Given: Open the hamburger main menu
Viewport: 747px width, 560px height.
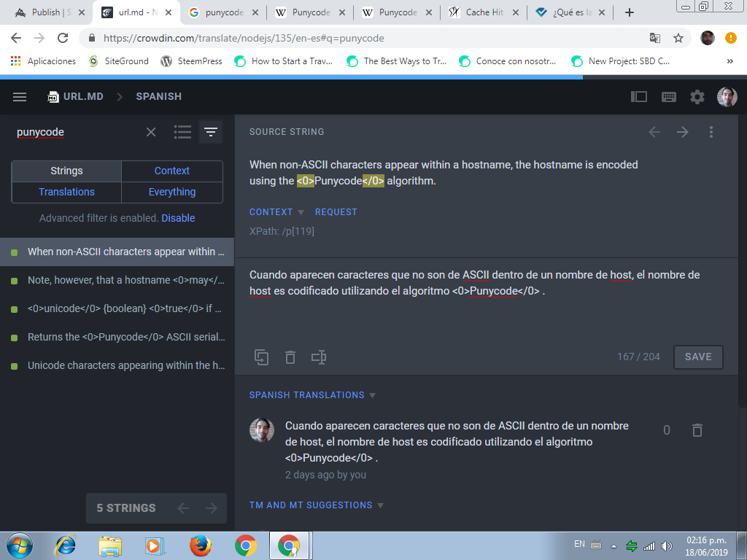Looking at the screenshot, I should point(20,97).
